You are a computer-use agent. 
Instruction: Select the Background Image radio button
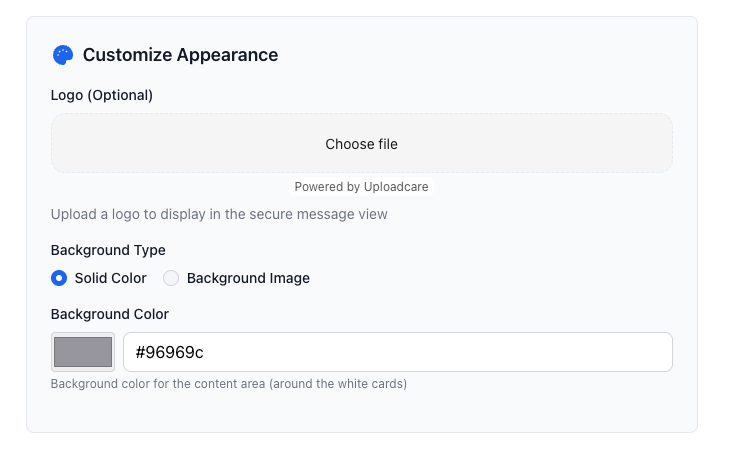[x=171, y=278]
